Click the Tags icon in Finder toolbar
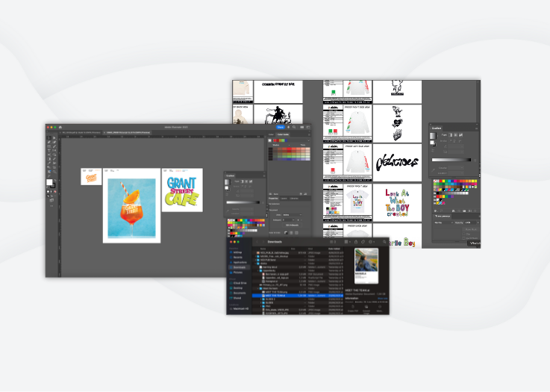 [x=363, y=242]
